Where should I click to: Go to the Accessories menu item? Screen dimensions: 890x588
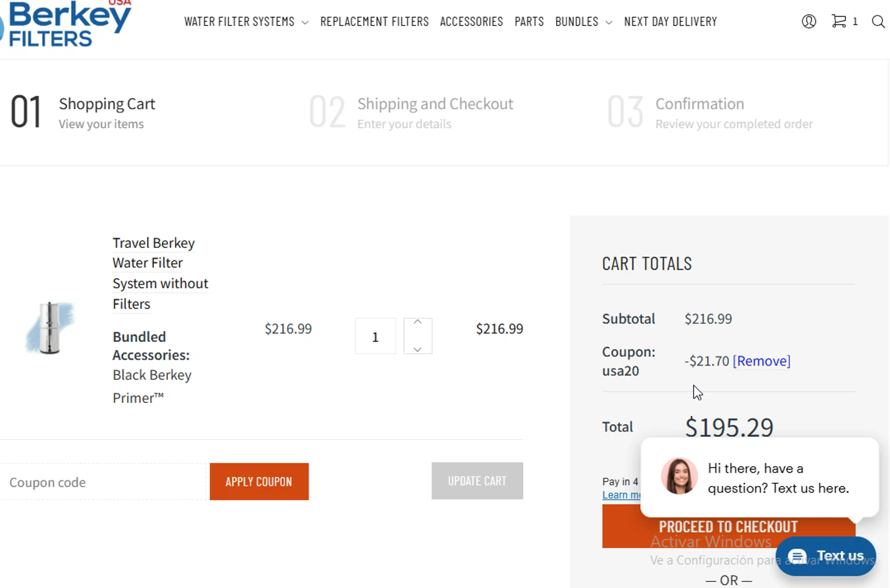[x=471, y=22]
